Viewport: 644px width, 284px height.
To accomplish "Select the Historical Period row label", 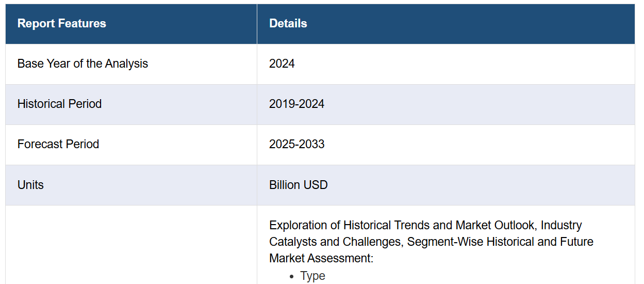I will 59,104.
